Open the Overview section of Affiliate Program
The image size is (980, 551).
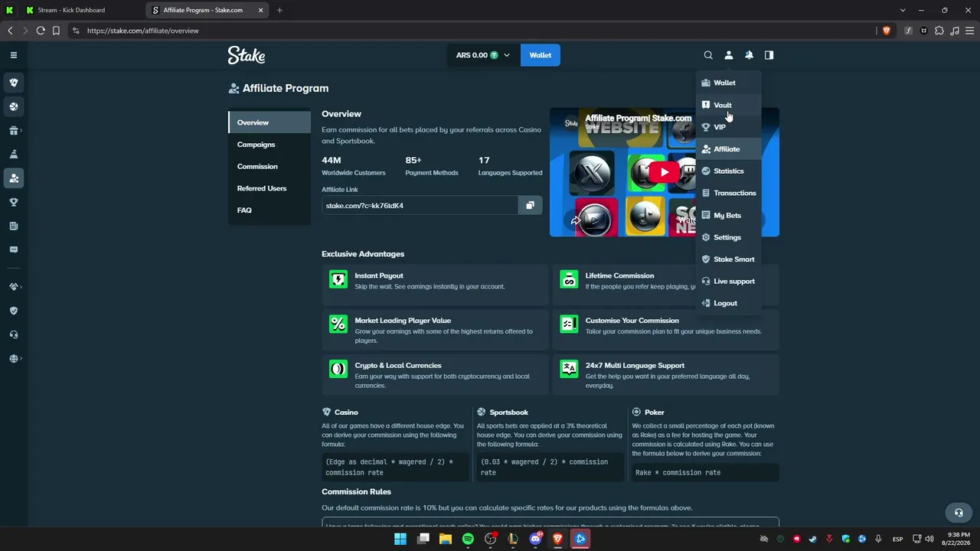269,122
